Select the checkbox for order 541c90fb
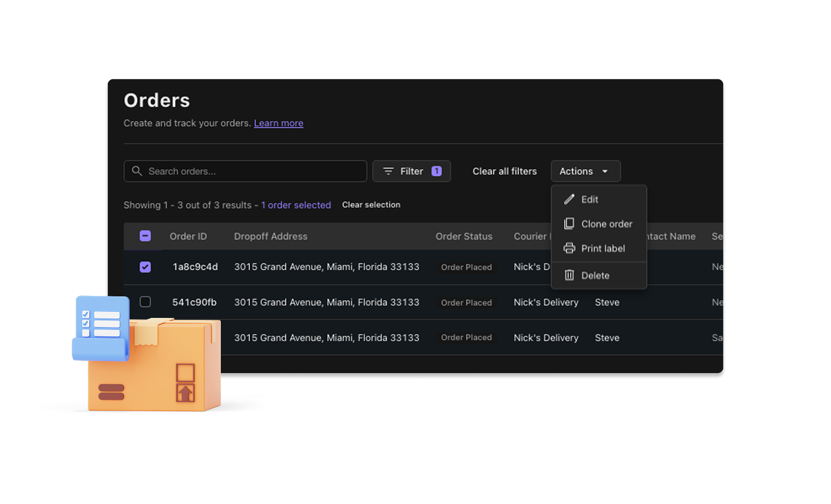Screen dimensions: 831x504 tap(145, 302)
